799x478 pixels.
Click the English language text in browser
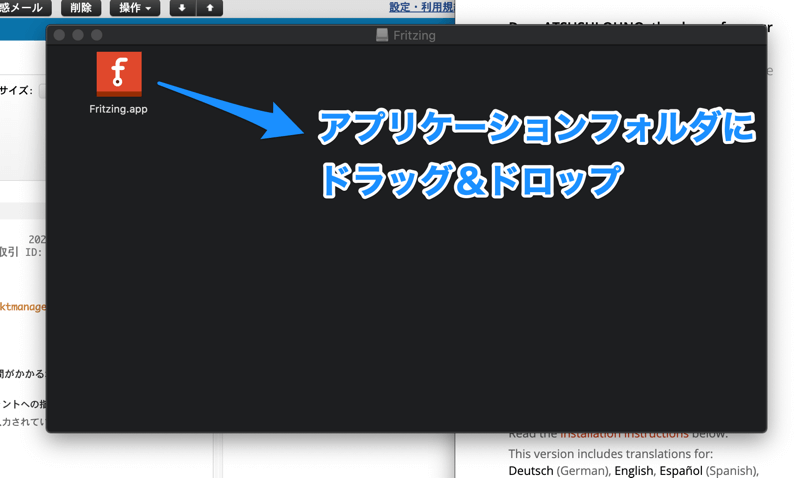pos(633,470)
